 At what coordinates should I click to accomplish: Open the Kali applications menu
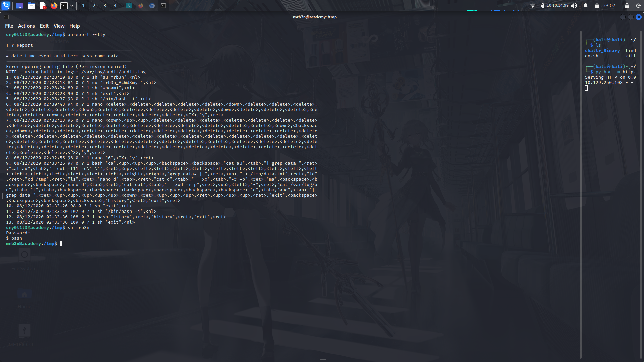(x=5, y=5)
